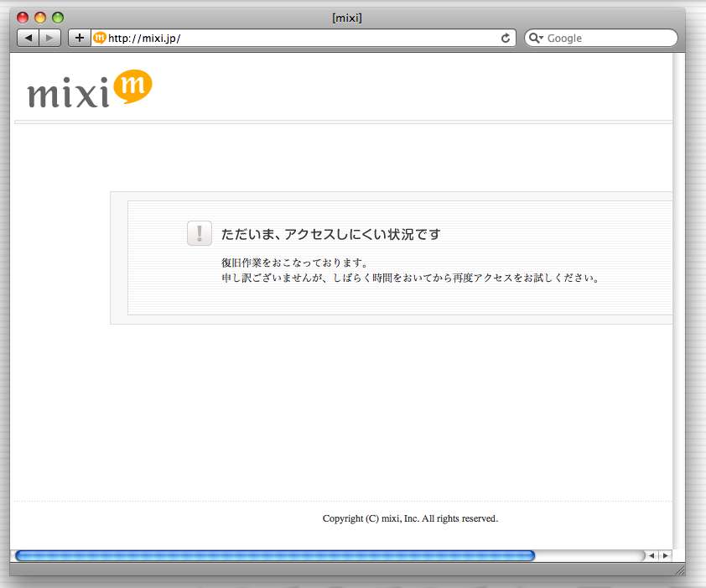Click the window resize grip corner
The width and height of the screenshot is (706, 588).
[679, 570]
